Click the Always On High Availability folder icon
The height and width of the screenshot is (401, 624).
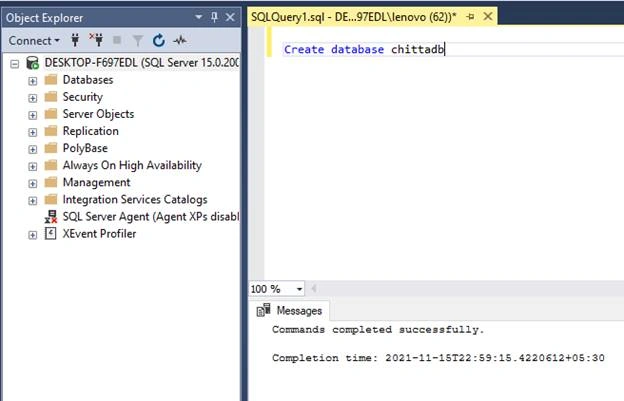(51, 165)
